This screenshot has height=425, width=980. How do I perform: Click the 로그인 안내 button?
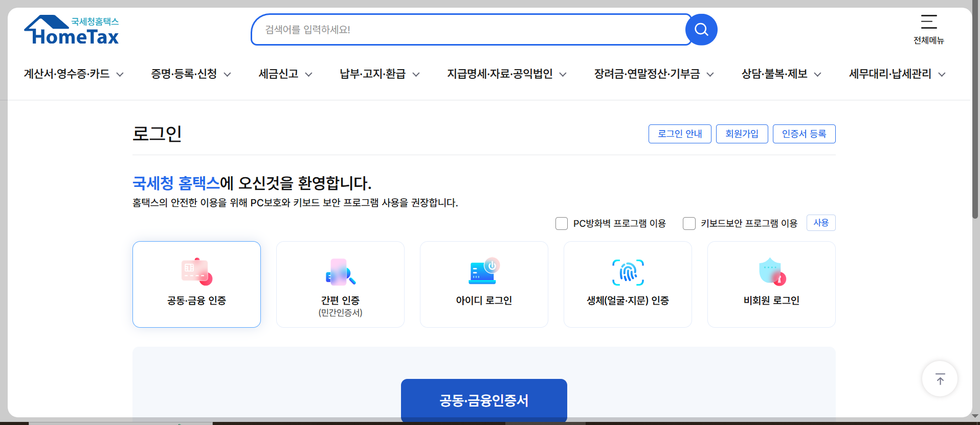[x=680, y=134]
